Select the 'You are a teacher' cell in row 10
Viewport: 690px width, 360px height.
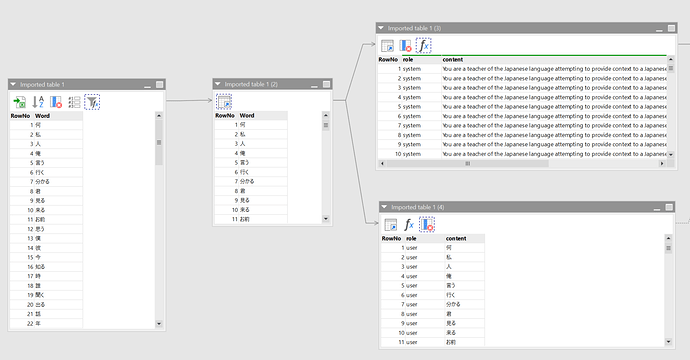(554, 154)
